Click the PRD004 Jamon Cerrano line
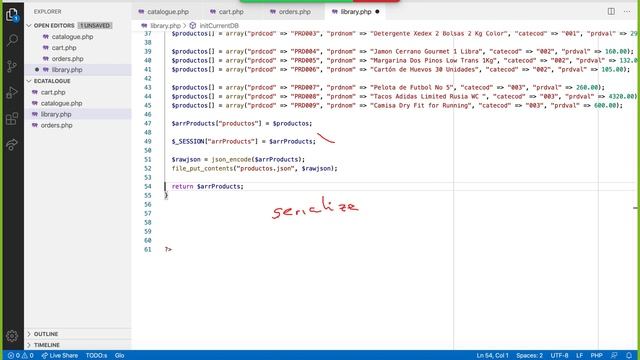Viewport: 640px width, 360px height. (x=402, y=52)
